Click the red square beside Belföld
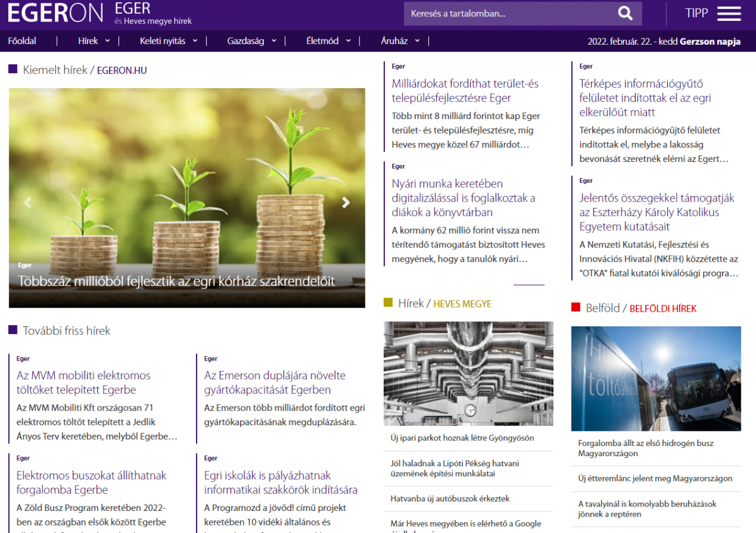The image size is (756, 533). coord(575,307)
